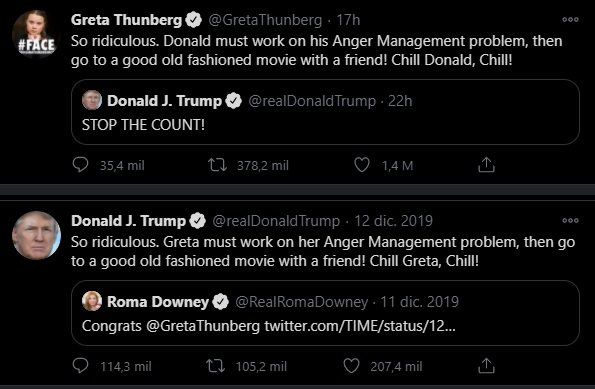The width and height of the screenshot is (595, 389).
Task: Open Greta Thunberg's profile picture
Action: 36,34
